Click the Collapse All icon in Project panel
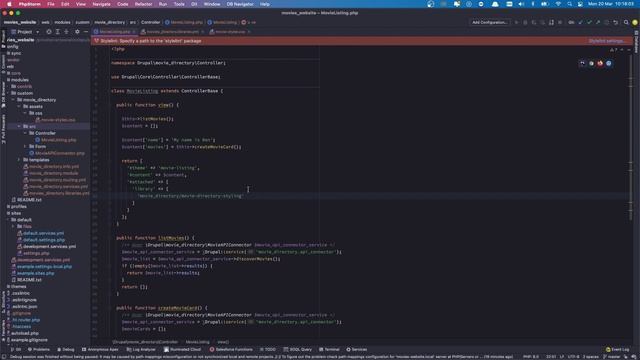Image resolution: width=640 pixels, height=360 pixels. click(x=66, y=31)
